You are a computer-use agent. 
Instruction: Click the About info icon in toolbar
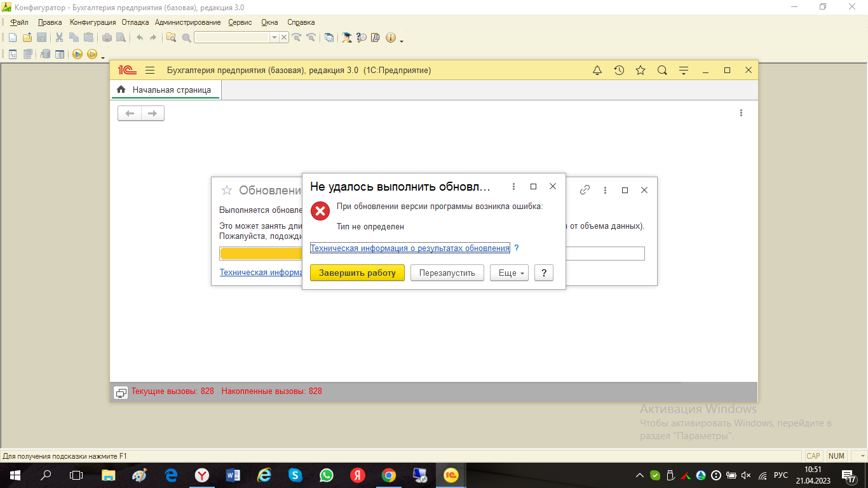click(x=390, y=37)
